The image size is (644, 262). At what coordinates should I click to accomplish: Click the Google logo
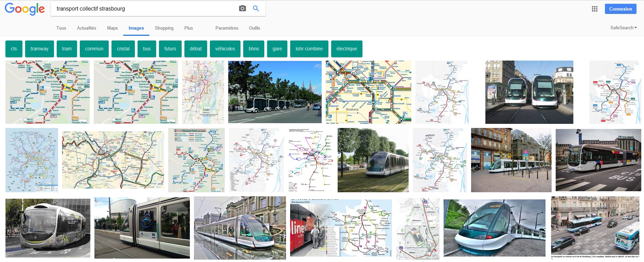point(24,9)
